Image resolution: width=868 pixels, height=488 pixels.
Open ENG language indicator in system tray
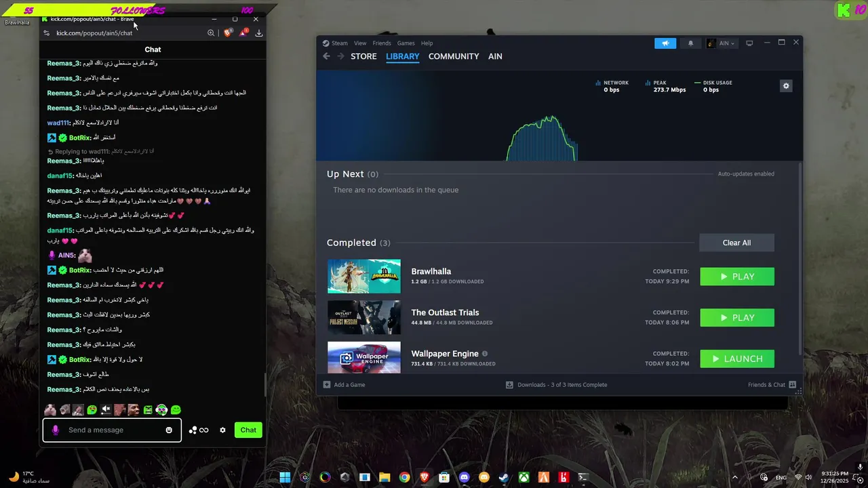pos(781,477)
